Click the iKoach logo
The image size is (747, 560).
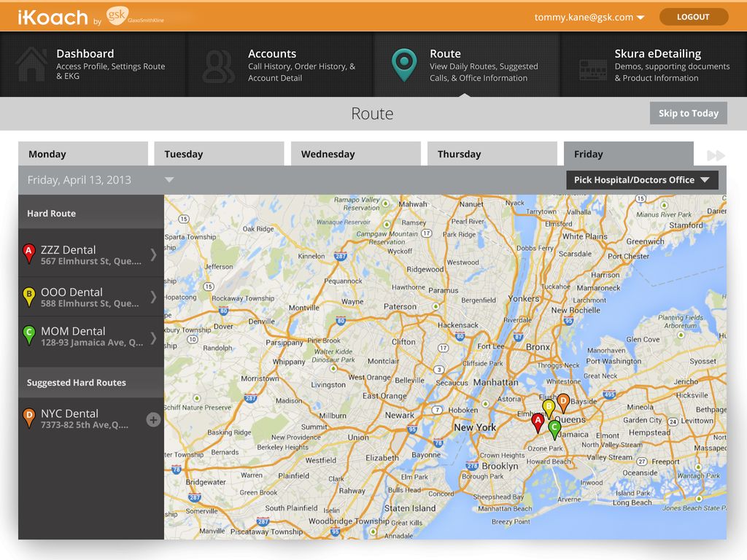(53, 17)
